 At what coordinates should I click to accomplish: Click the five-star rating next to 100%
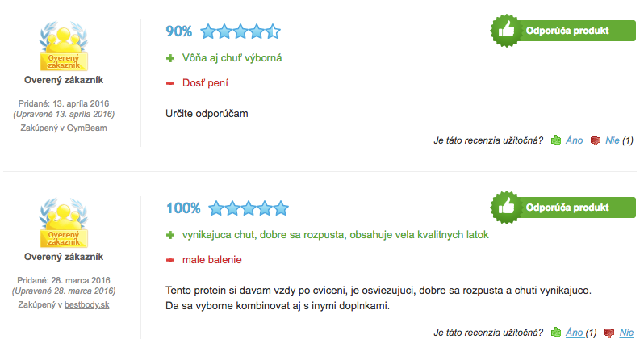[x=249, y=208]
